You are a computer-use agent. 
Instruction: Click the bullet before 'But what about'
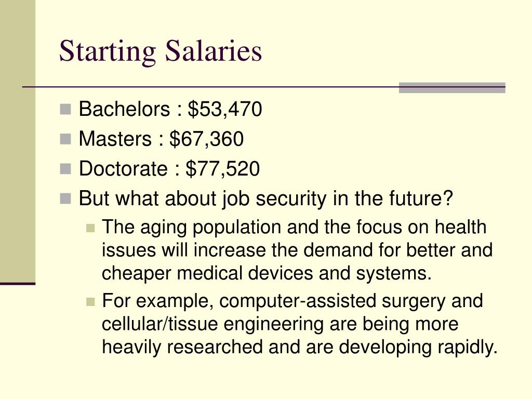(65, 199)
